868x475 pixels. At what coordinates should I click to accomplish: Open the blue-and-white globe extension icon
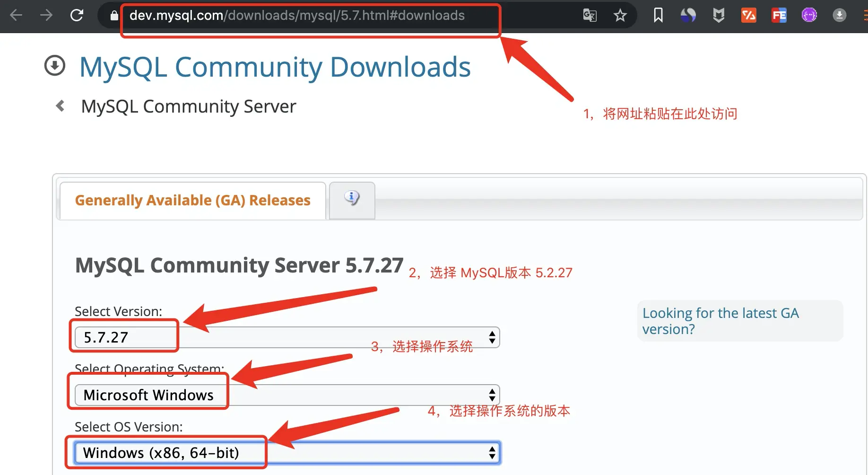point(688,16)
